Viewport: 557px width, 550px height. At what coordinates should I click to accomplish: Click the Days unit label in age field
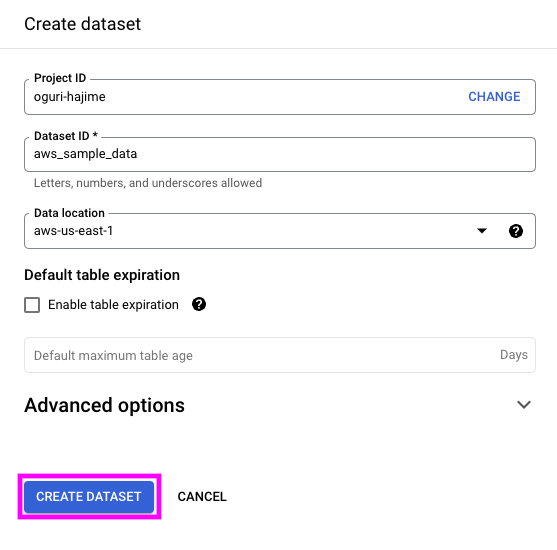(x=514, y=355)
